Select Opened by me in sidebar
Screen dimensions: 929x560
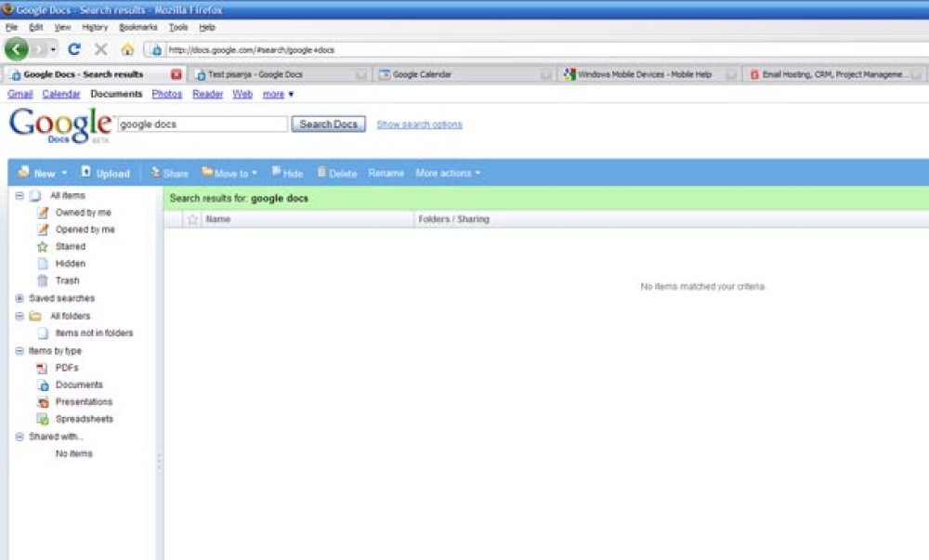(85, 229)
